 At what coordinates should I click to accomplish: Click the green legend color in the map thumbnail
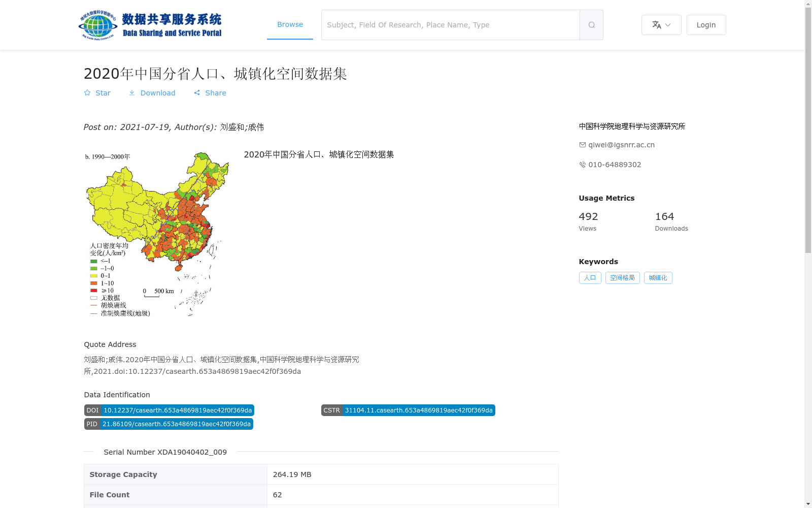coord(93,261)
